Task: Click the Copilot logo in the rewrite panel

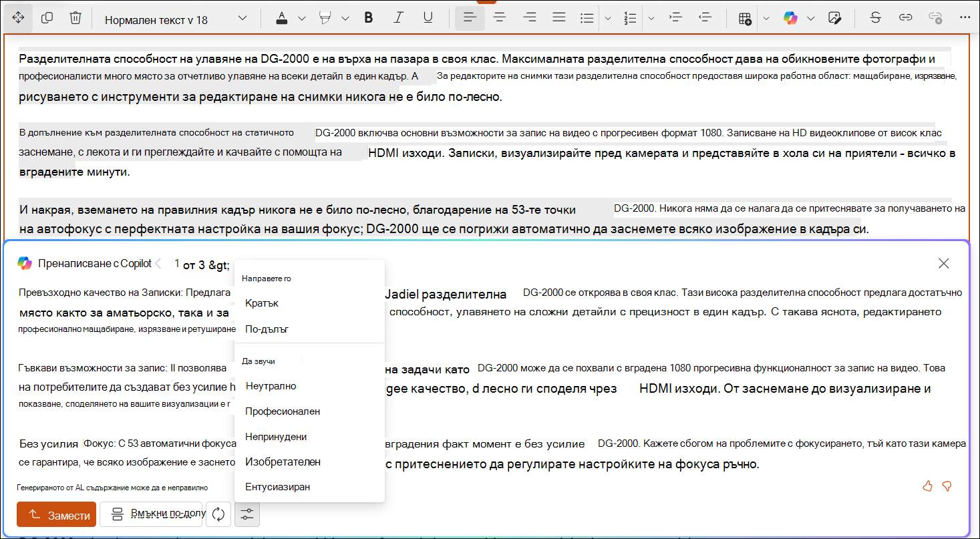Action: (25, 263)
